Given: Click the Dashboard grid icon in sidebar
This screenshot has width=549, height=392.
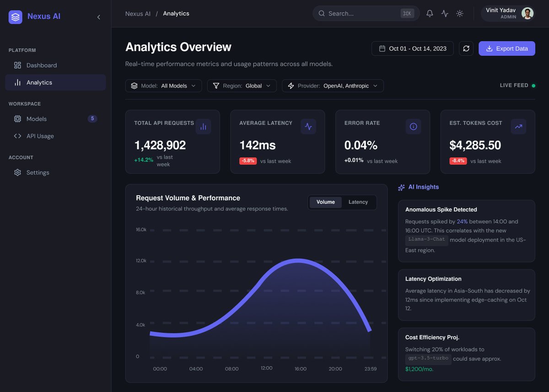Looking at the screenshot, I should point(17,65).
